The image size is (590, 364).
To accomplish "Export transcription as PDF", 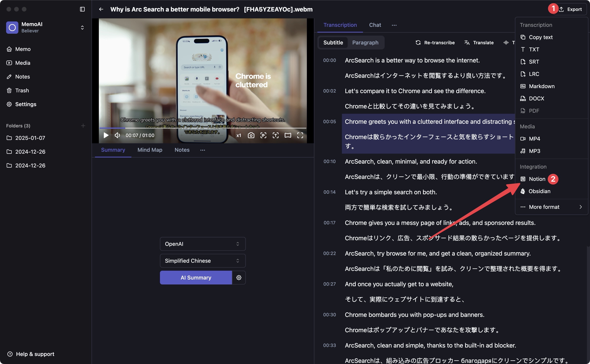I will click(x=551, y=111).
